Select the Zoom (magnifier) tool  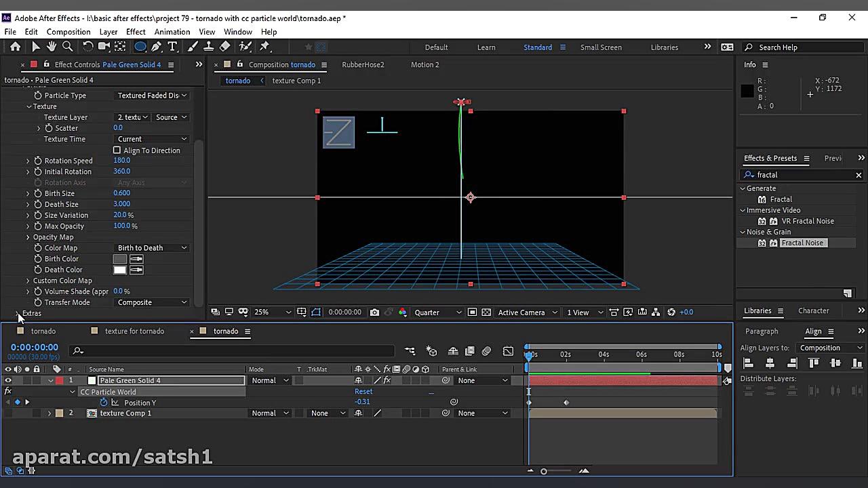pos(68,47)
